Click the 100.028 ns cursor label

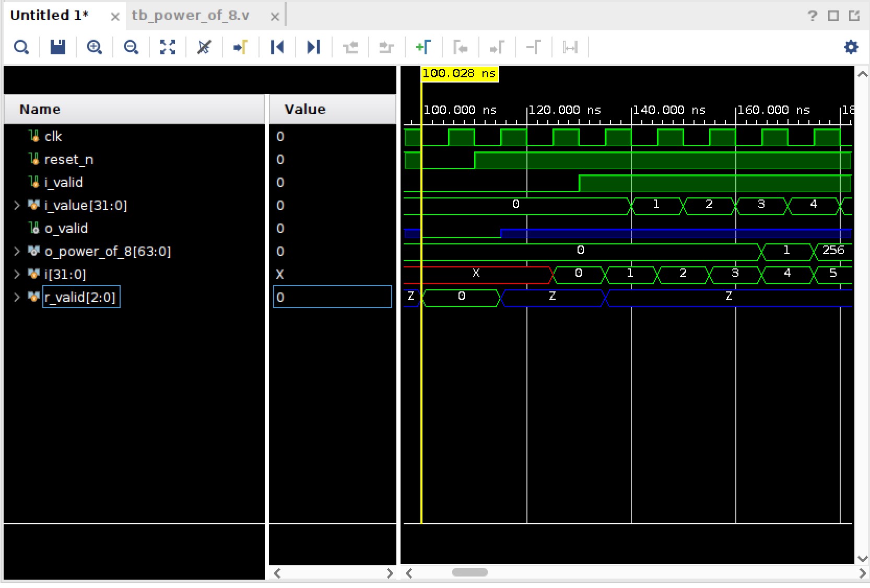pos(460,74)
